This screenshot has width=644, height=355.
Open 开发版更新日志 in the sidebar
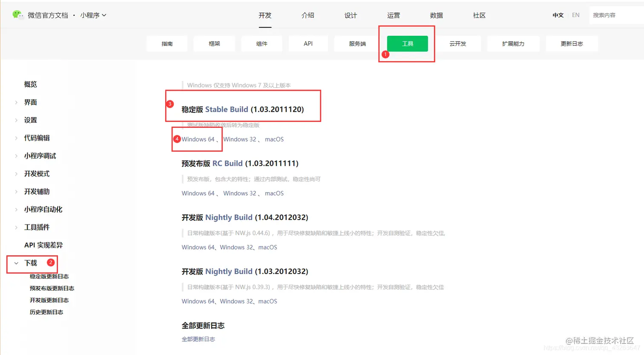pos(49,300)
